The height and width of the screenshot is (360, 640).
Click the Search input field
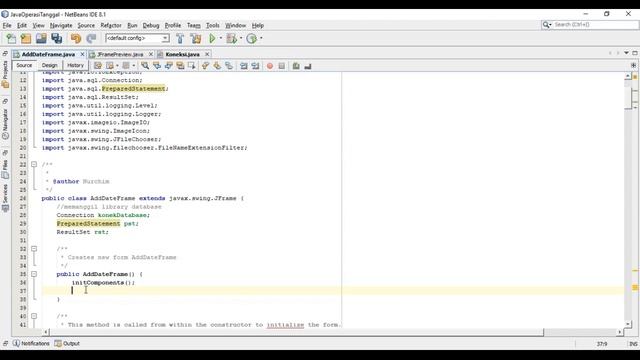(590, 25)
